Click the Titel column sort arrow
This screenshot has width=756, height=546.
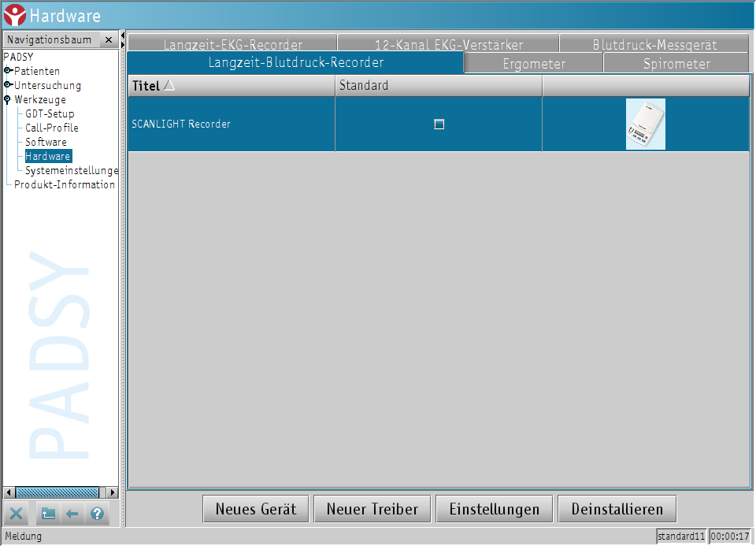click(x=169, y=85)
